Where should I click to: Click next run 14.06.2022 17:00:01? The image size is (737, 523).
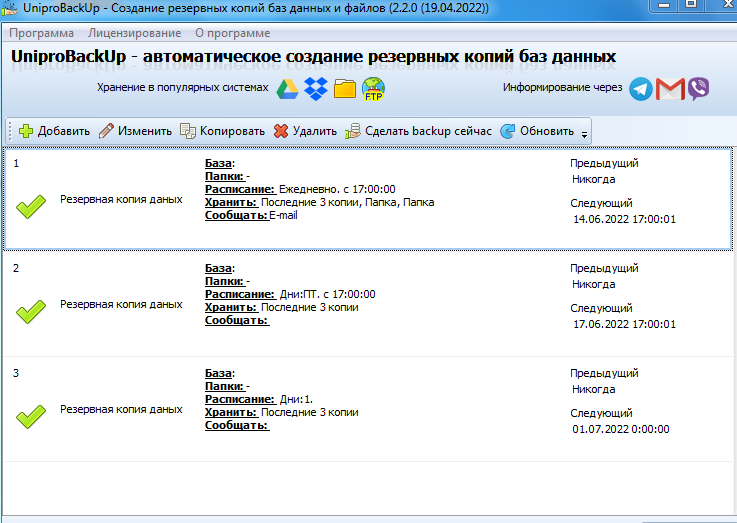[x=624, y=219]
